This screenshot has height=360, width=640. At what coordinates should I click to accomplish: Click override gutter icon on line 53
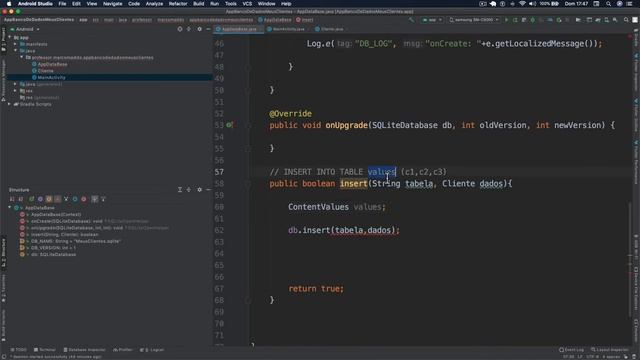coord(230,125)
